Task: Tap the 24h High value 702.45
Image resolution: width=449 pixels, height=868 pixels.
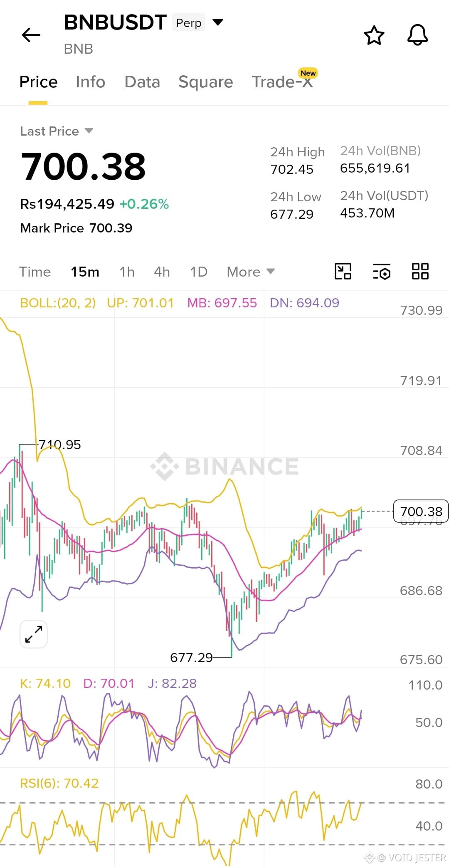Action: pyautogui.click(x=292, y=169)
